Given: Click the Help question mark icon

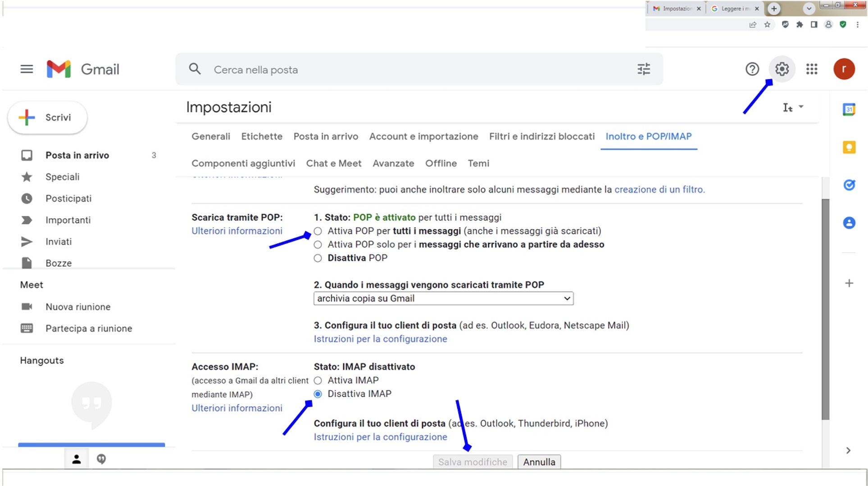Looking at the screenshot, I should click(752, 69).
